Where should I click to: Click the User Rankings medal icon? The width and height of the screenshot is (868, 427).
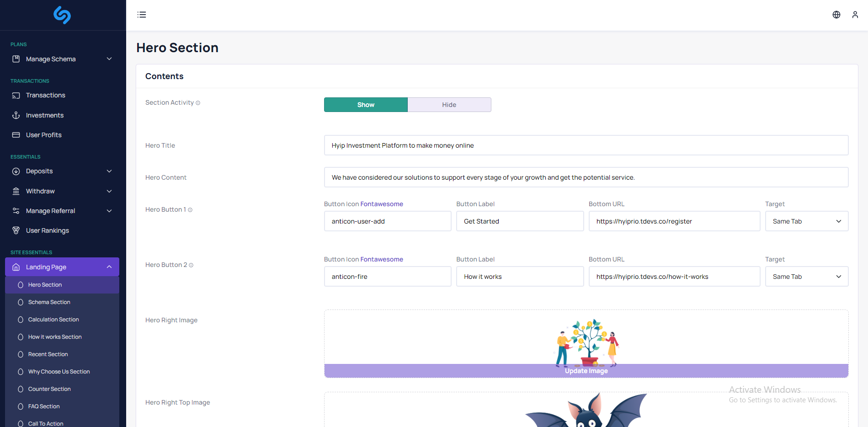(16, 230)
